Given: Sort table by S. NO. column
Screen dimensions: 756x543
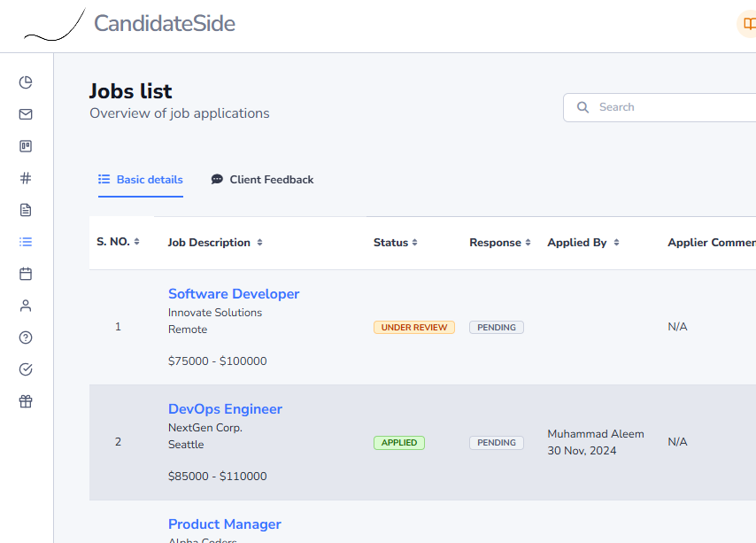Looking at the screenshot, I should [x=137, y=242].
